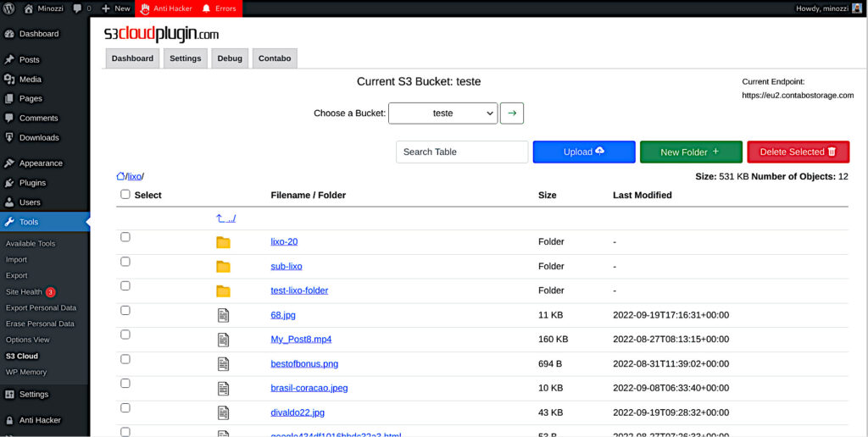The width and height of the screenshot is (868, 437).
Task: Open the test-lixo-folder link
Action: tap(299, 290)
